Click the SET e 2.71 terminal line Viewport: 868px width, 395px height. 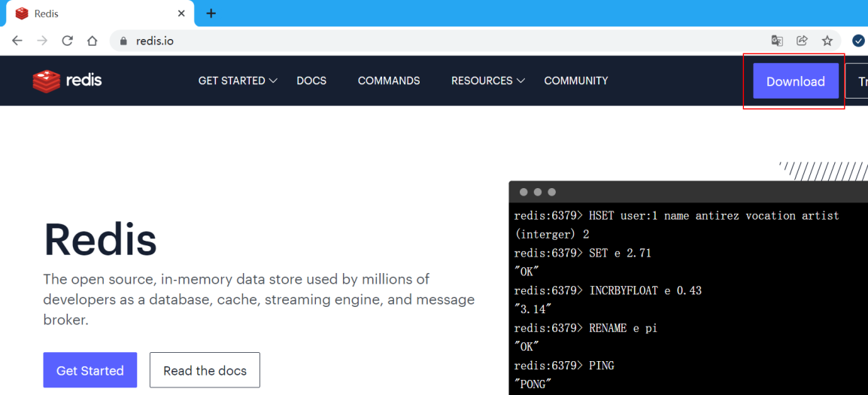(x=582, y=254)
